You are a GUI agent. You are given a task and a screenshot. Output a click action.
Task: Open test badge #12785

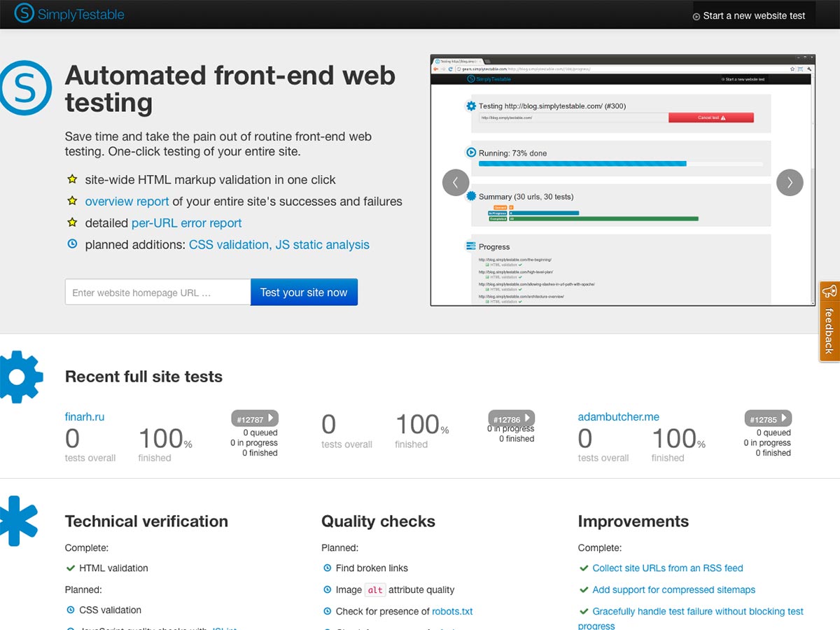768,419
